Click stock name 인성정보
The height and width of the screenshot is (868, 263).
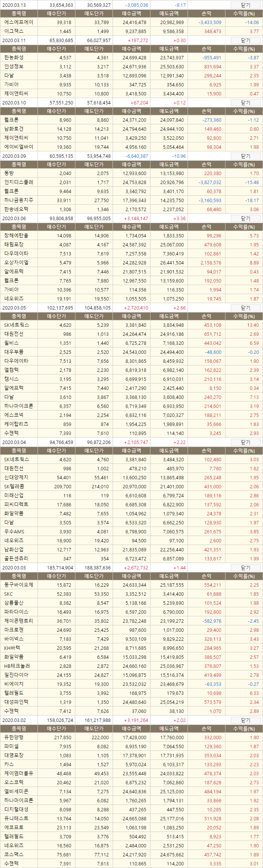click(14, 66)
